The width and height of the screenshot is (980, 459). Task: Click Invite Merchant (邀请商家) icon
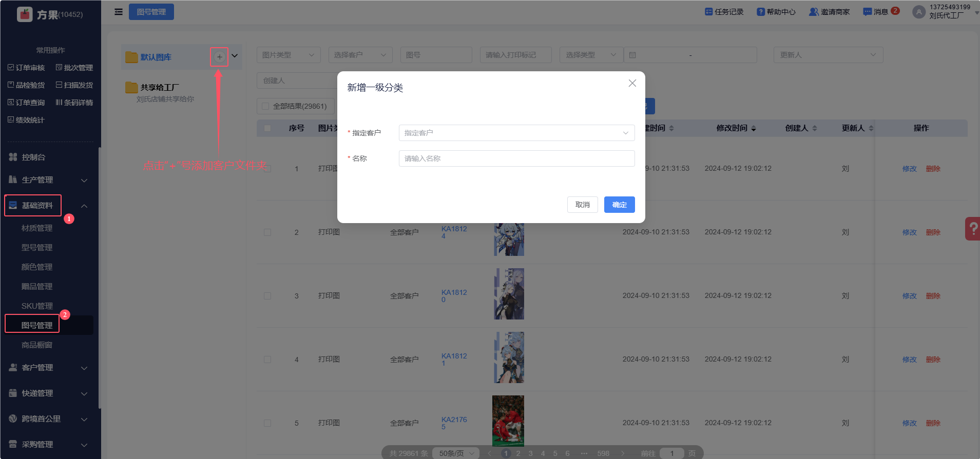[x=814, y=12]
